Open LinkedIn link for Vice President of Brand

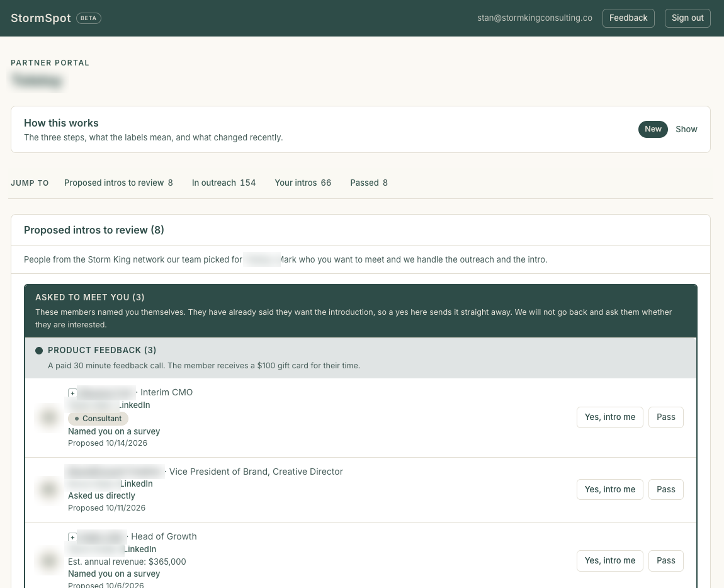(136, 483)
